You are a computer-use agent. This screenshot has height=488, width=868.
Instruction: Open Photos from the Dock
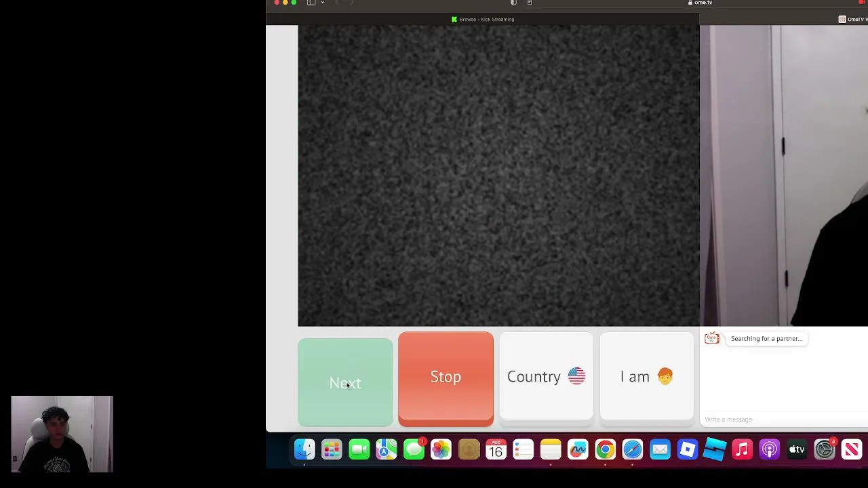click(x=441, y=449)
